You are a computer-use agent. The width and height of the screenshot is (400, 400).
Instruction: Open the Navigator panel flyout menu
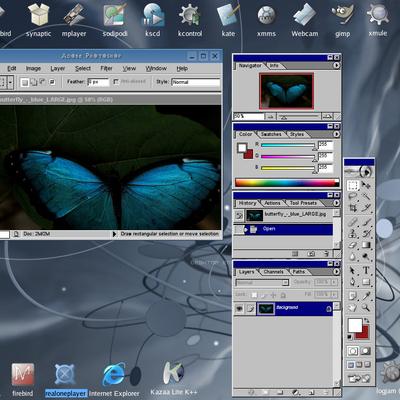(336, 66)
